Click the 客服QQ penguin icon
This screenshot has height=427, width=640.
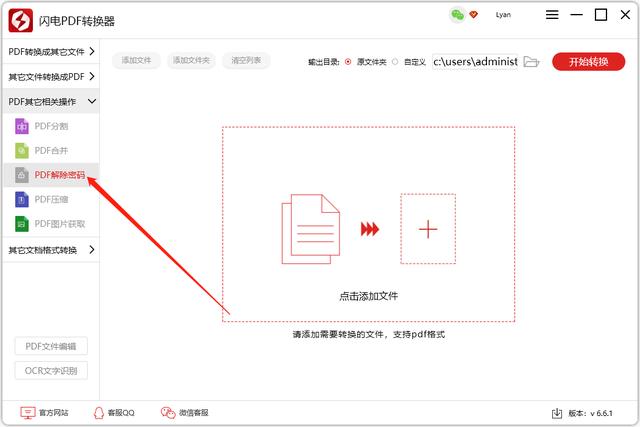click(x=99, y=413)
